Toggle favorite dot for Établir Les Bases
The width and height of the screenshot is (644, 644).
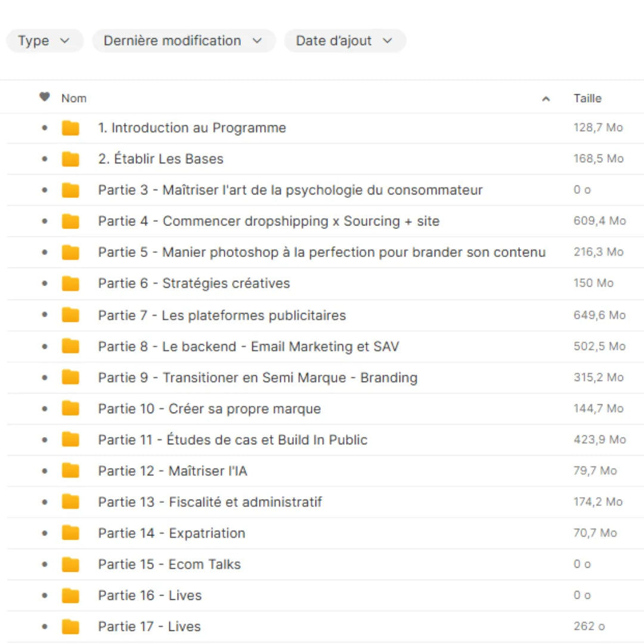point(45,159)
